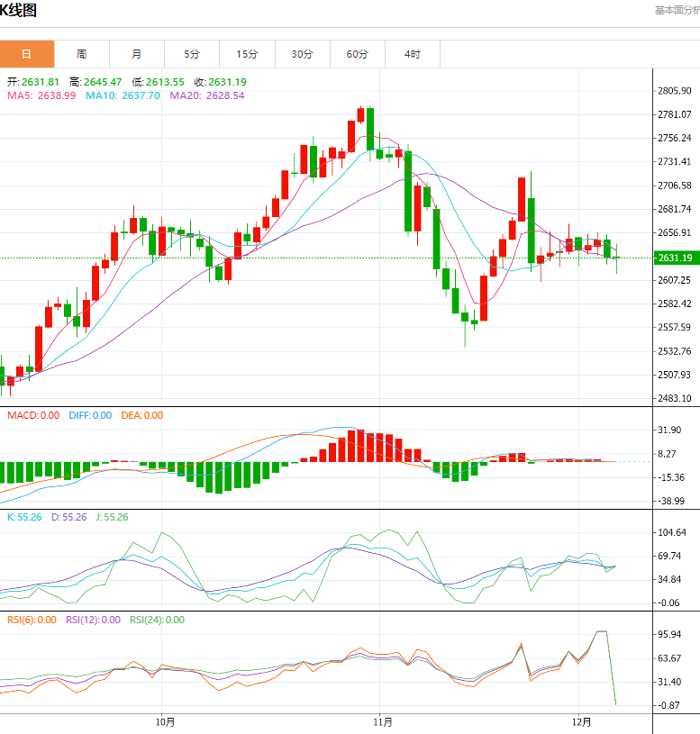Click the 12月 date marker on the axis
Screen dimensions: 700x734
[582, 721]
